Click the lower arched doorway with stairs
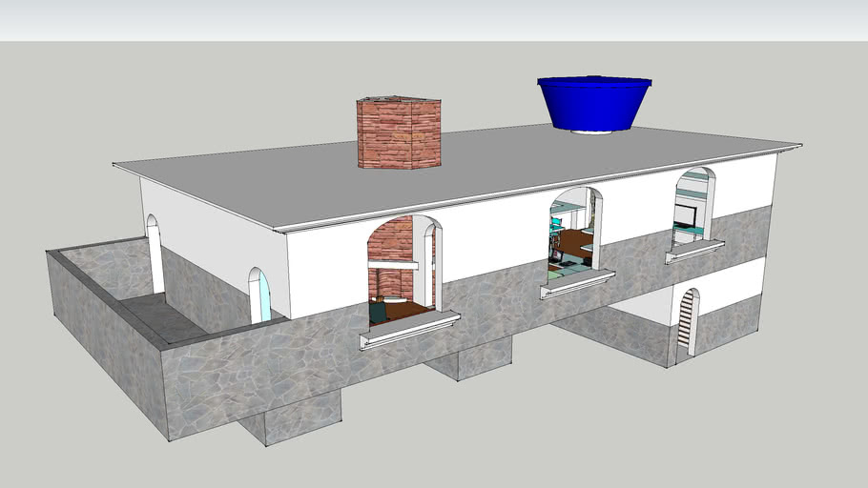 click(x=688, y=324)
